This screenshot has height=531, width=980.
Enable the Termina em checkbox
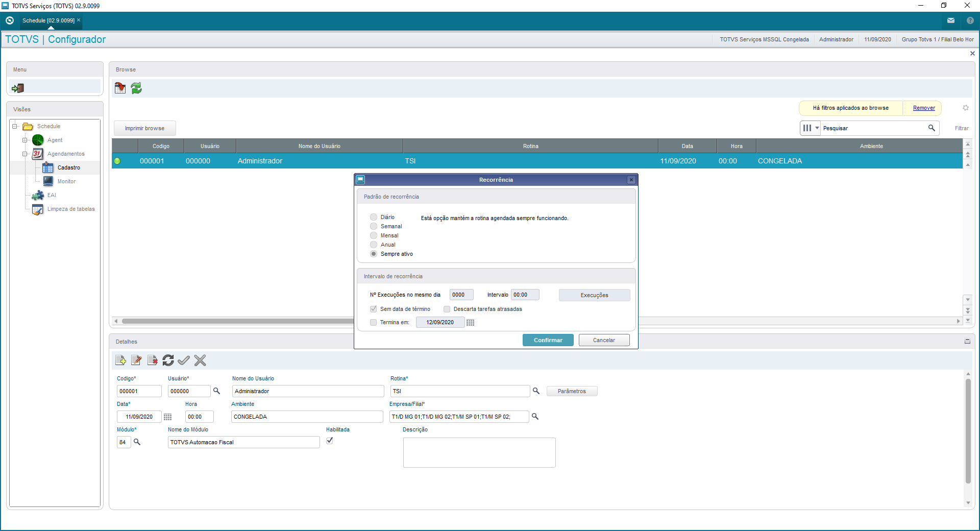click(x=374, y=323)
